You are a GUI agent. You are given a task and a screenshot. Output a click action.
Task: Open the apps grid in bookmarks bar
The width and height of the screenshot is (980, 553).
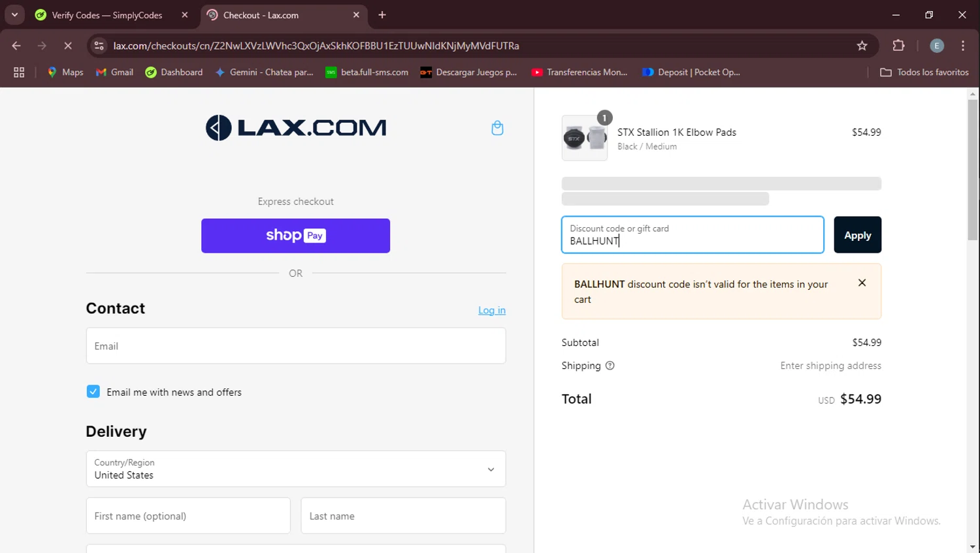[x=19, y=72]
